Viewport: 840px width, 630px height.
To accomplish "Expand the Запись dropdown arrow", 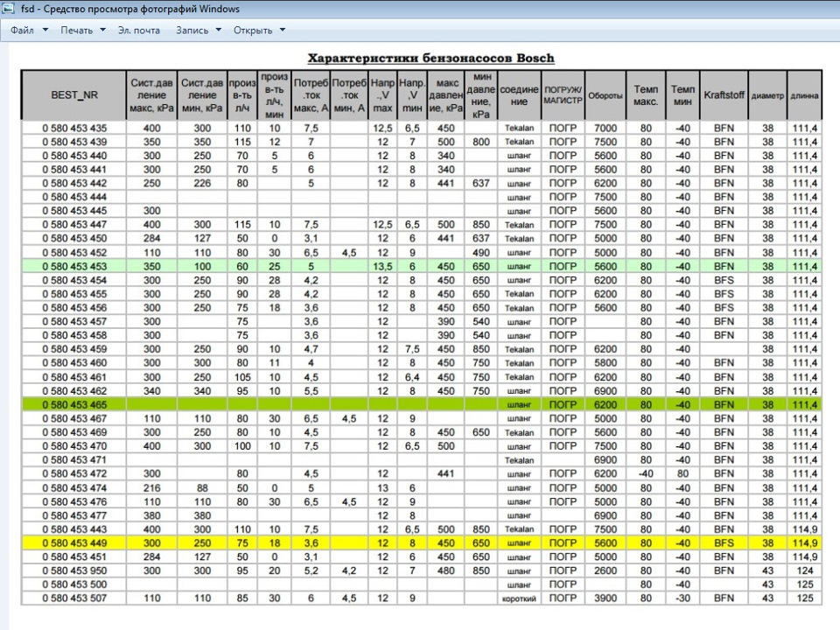I will (219, 30).
